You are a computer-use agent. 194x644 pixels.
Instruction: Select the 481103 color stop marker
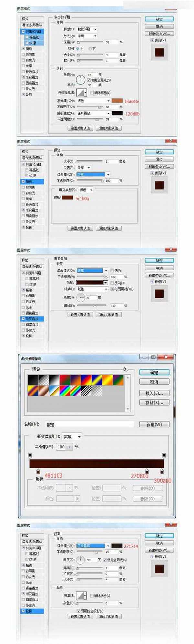tap(38, 471)
